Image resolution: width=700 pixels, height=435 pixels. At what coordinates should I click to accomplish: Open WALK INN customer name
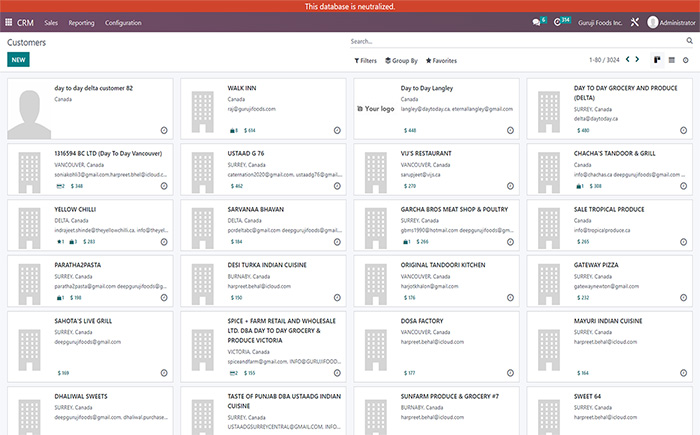[x=242, y=88]
